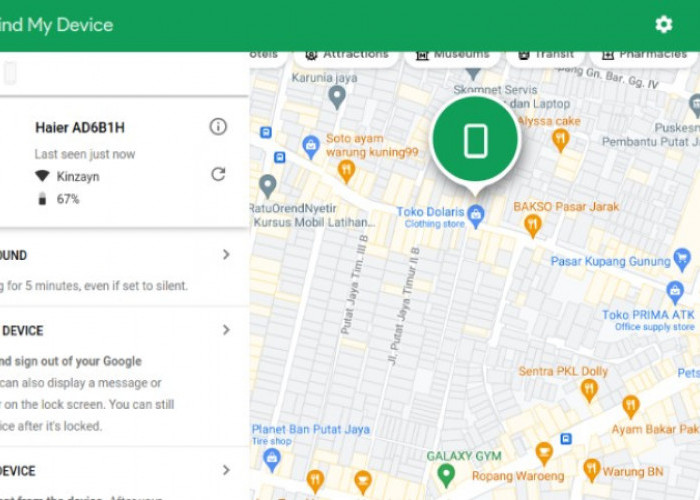Select the Planet Ban Putat Jaya shop pin
Image resolution: width=700 pixels, height=500 pixels.
[272, 460]
